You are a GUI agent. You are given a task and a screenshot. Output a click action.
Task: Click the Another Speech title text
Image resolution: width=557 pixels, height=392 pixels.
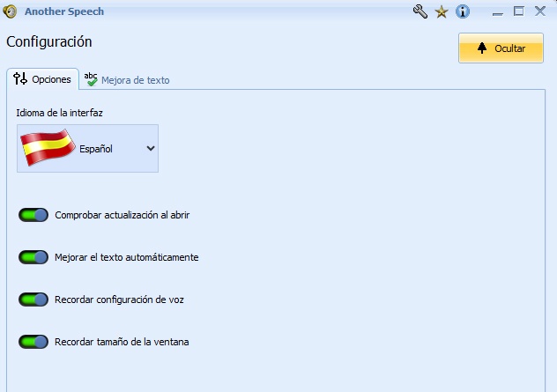[64, 11]
